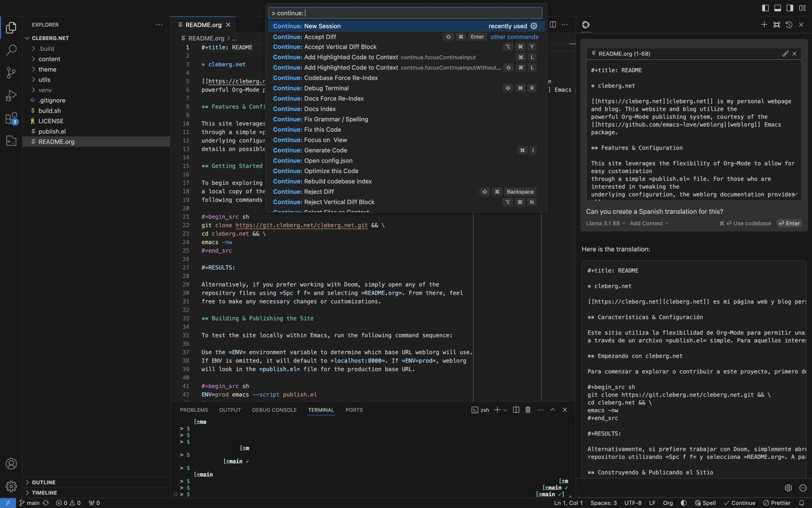812x508 pixels.
Task: Toggle the secondary sidebar visibility
Action: pos(789,8)
